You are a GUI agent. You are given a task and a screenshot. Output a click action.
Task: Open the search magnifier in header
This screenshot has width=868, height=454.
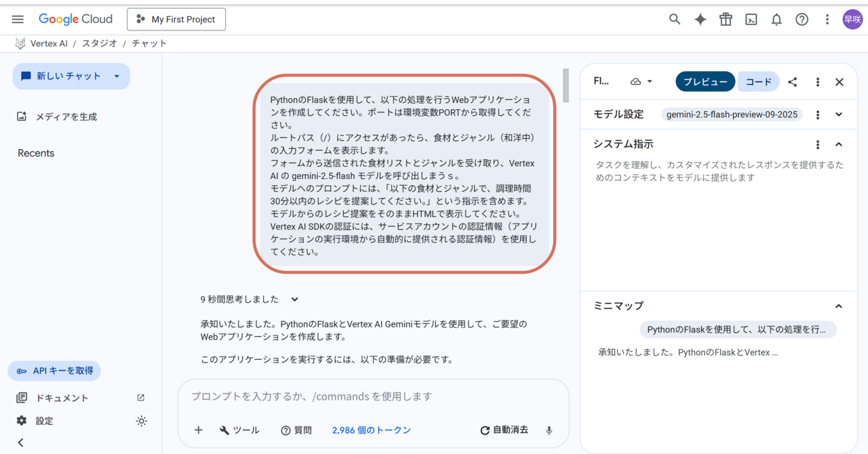pyautogui.click(x=675, y=20)
